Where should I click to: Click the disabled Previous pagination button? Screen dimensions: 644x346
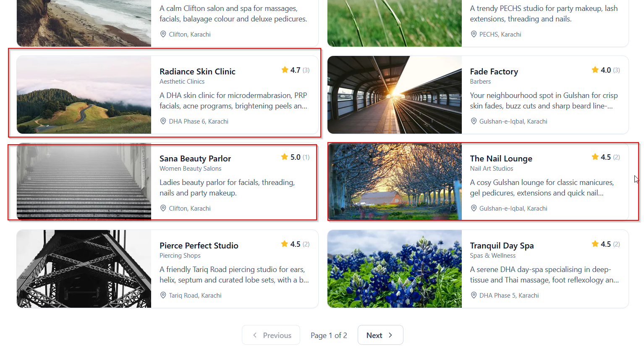(271, 335)
